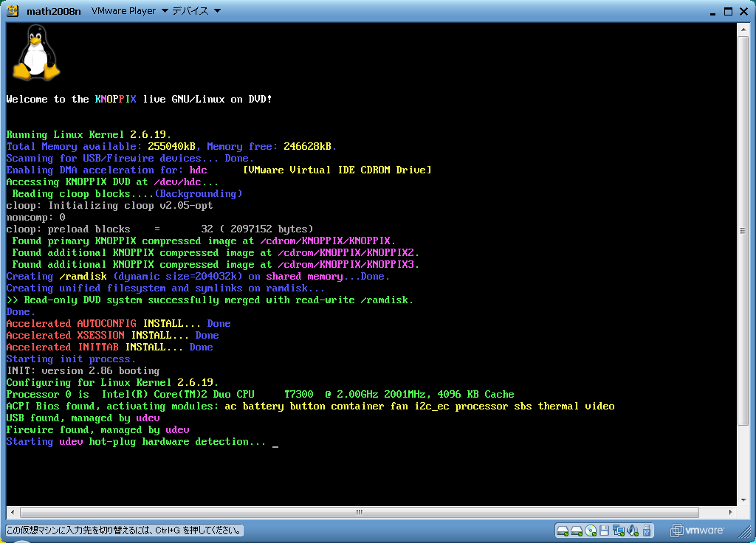Click the horizontal scrollbar thumb
This screenshot has height=543, width=756.
tap(360, 512)
